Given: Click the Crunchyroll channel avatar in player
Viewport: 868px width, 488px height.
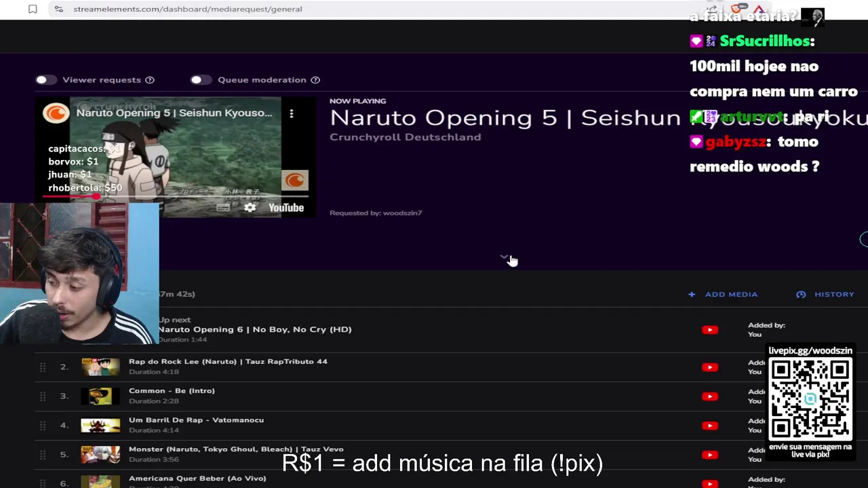Looking at the screenshot, I should [x=56, y=113].
